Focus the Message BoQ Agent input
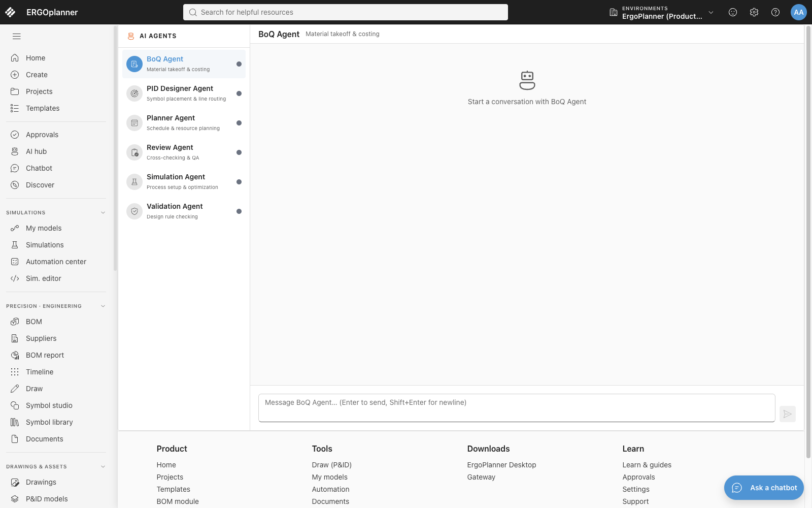Viewport: 812px width, 508px height. pyautogui.click(x=517, y=408)
